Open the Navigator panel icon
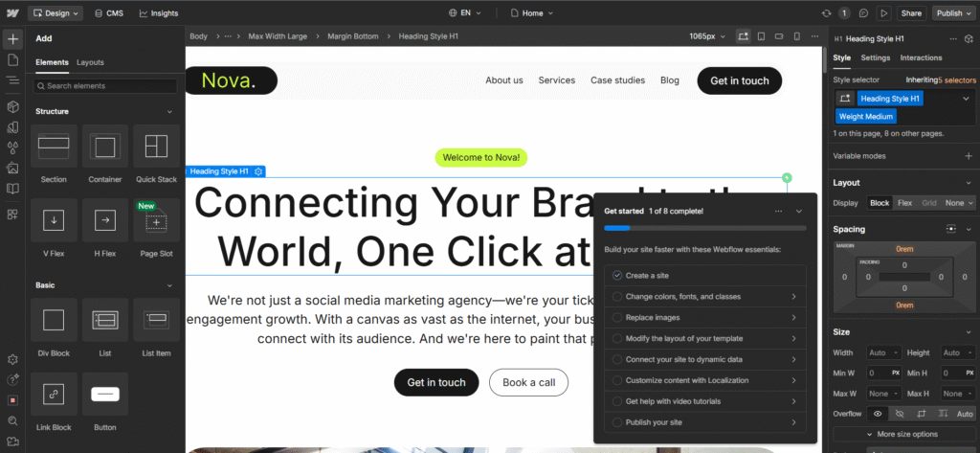 pos(12,80)
